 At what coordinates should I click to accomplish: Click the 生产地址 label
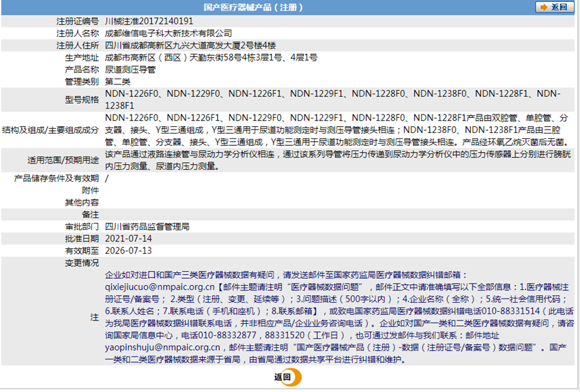82,58
